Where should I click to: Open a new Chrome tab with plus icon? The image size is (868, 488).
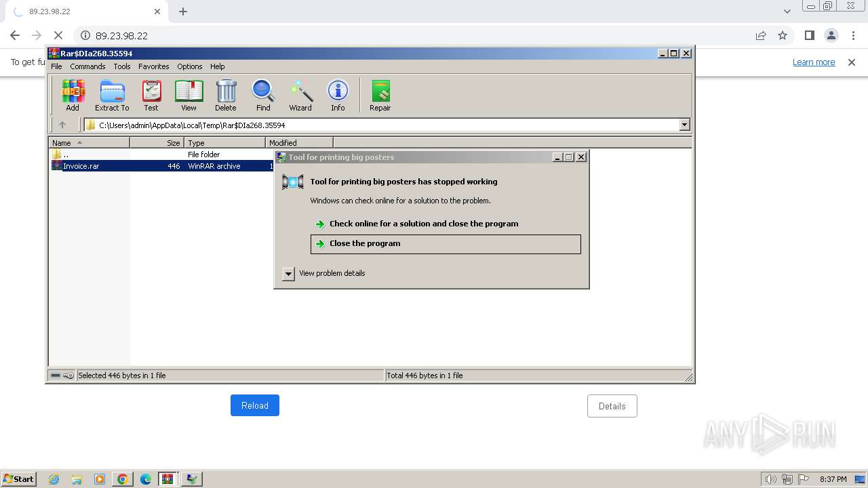[183, 12]
